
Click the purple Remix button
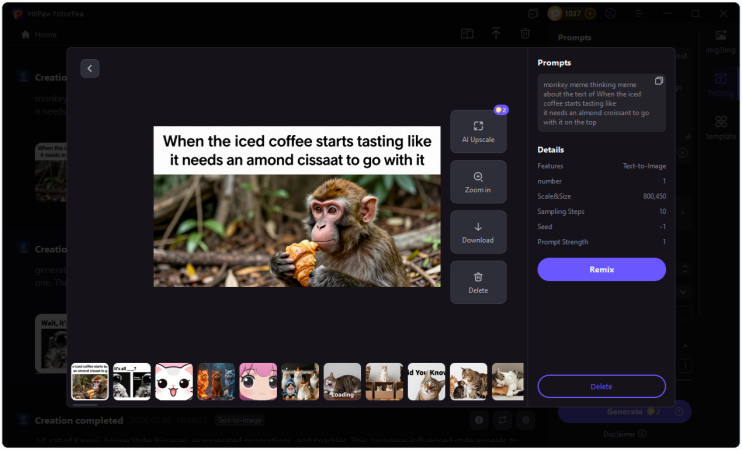coord(601,269)
